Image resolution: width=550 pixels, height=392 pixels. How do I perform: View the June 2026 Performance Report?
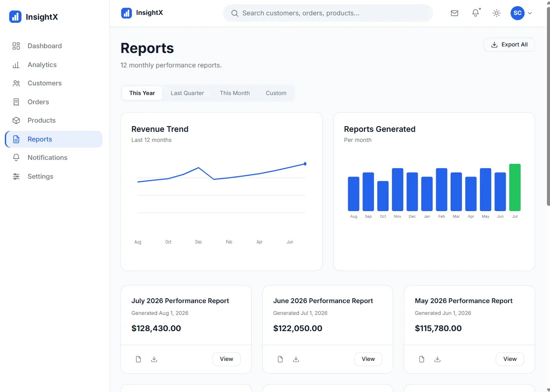coord(368,359)
